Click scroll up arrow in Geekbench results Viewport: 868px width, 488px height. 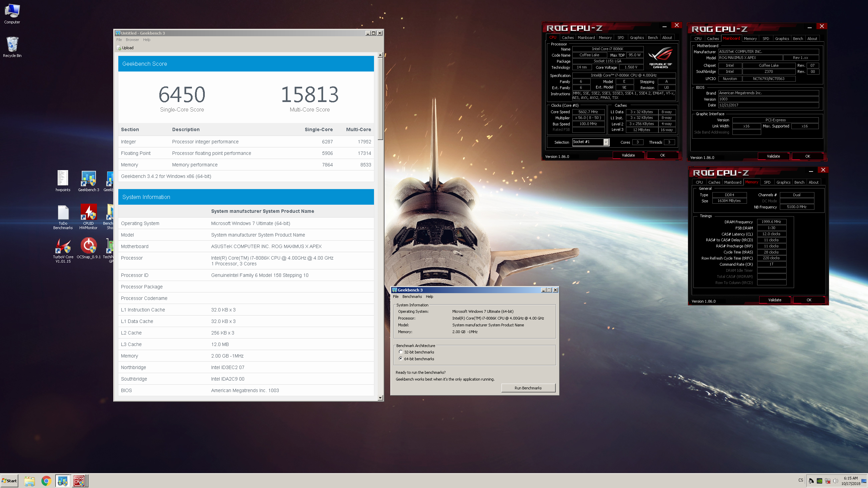coord(380,55)
